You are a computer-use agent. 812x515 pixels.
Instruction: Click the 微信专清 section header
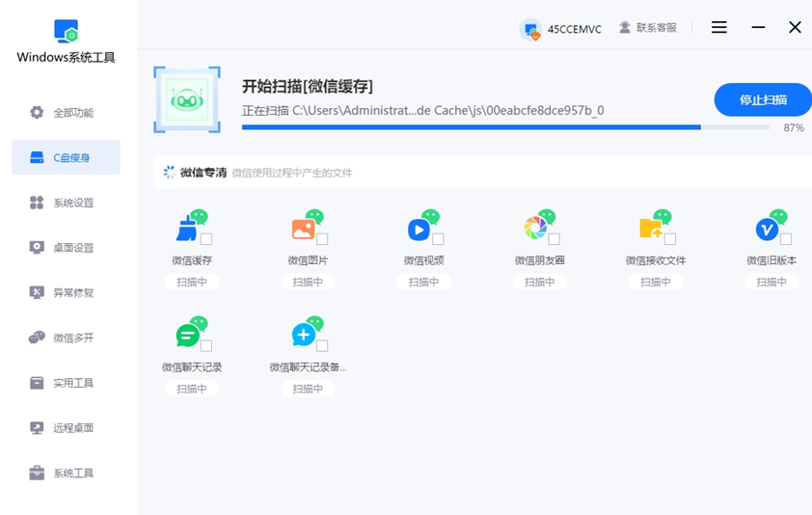[x=203, y=173]
